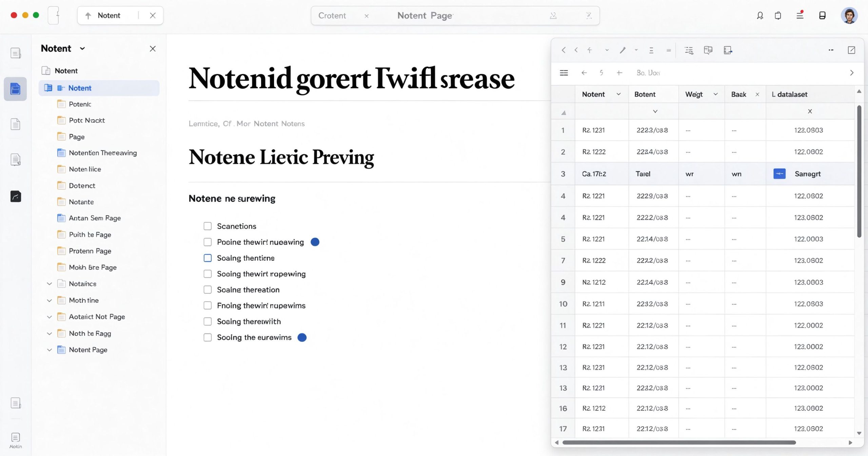The height and width of the screenshot is (456, 868).
Task: Expand the Moth tine tree item
Action: (x=50, y=300)
